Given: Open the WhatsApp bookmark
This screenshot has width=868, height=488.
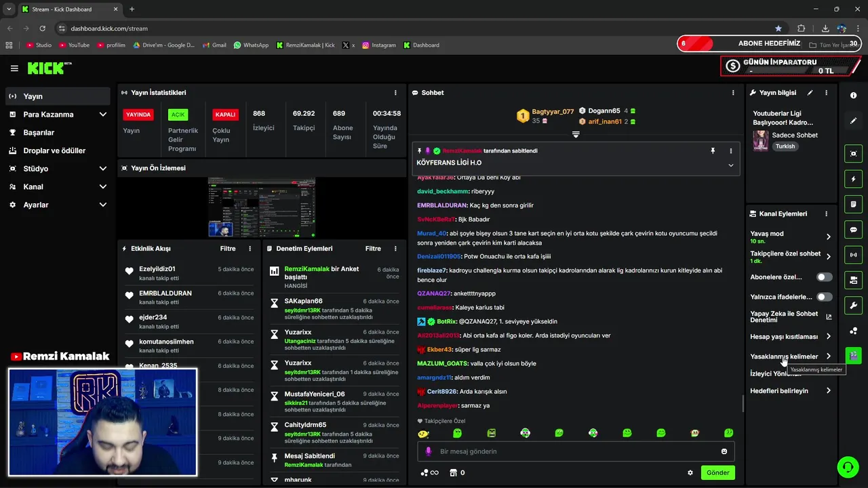Looking at the screenshot, I should 251,45.
